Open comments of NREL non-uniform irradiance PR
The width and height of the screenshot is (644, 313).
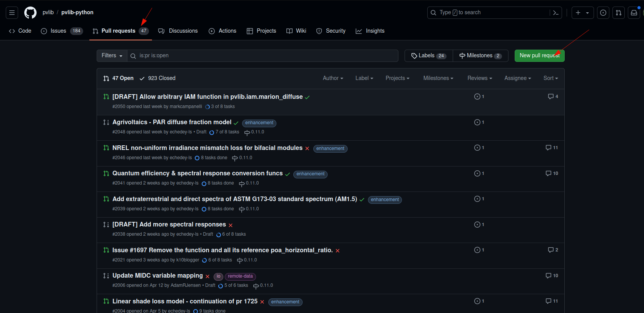point(552,148)
